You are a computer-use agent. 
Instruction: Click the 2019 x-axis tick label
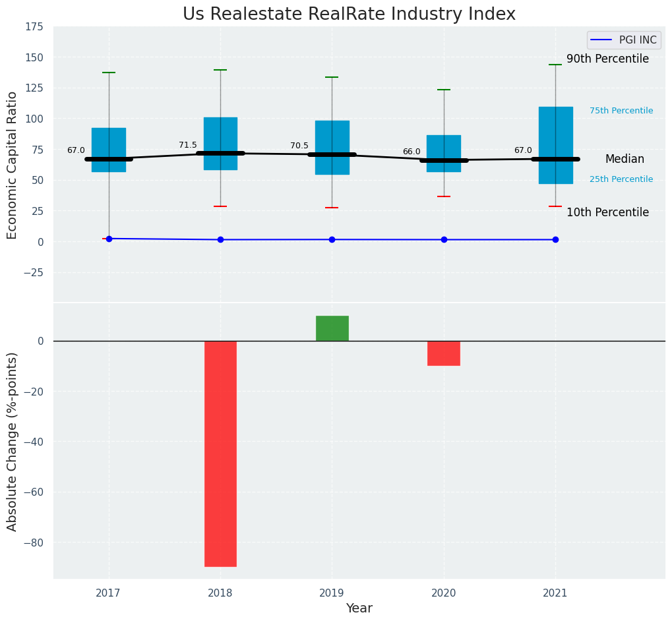pos(332,593)
